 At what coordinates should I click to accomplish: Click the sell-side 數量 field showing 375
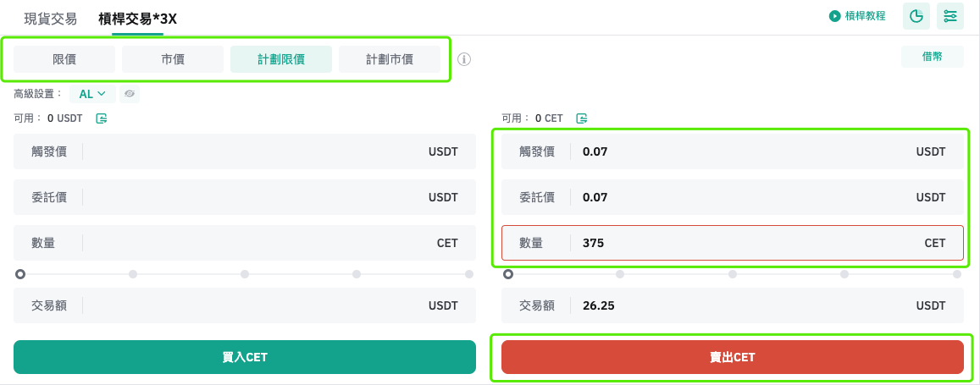pos(745,243)
